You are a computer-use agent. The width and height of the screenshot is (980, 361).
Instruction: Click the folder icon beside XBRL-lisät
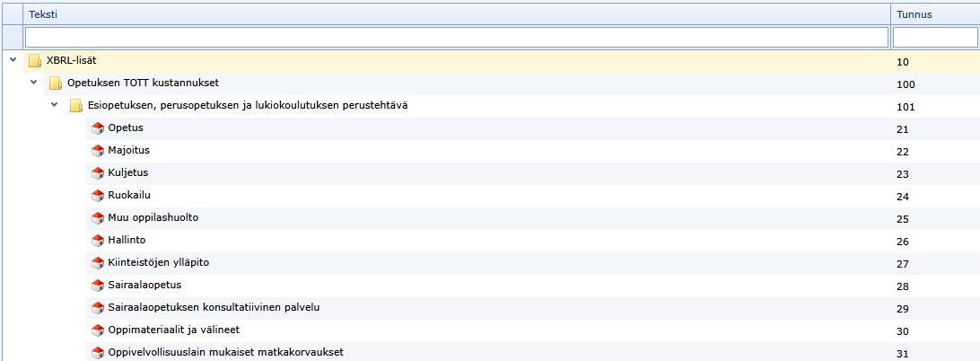(x=35, y=61)
